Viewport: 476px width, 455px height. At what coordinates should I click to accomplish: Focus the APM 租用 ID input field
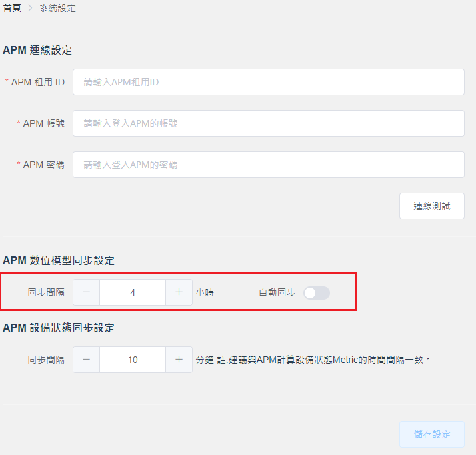tap(268, 82)
